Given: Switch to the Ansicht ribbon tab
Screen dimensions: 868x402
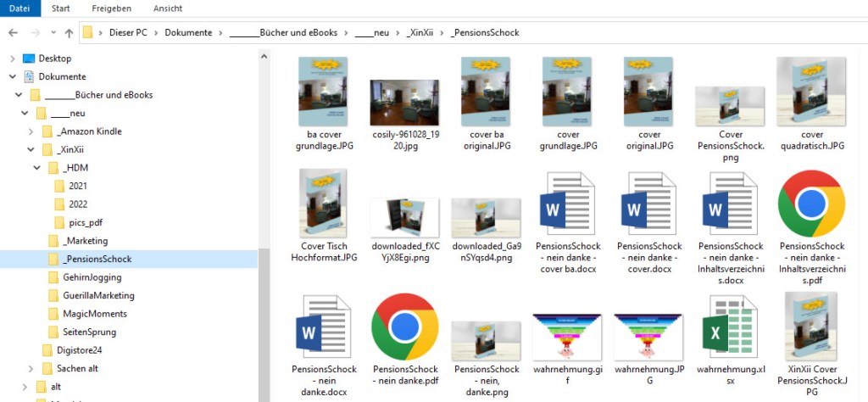Looking at the screenshot, I should click(167, 8).
